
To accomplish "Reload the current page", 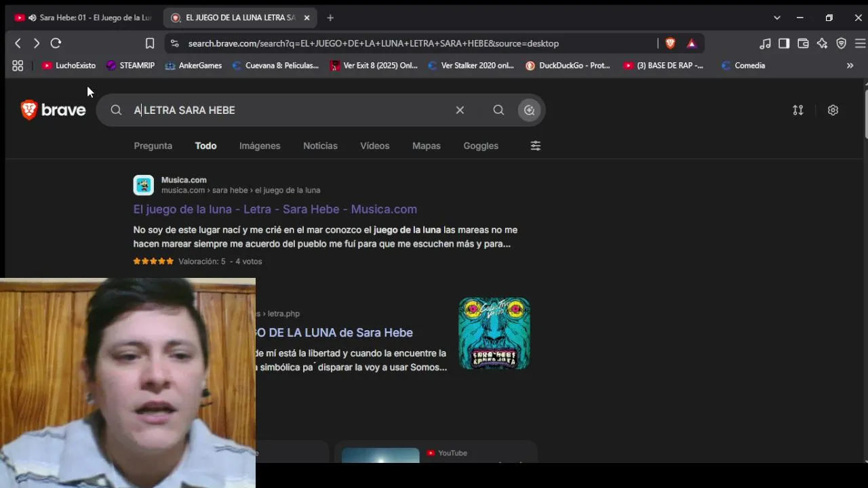I will pos(56,43).
